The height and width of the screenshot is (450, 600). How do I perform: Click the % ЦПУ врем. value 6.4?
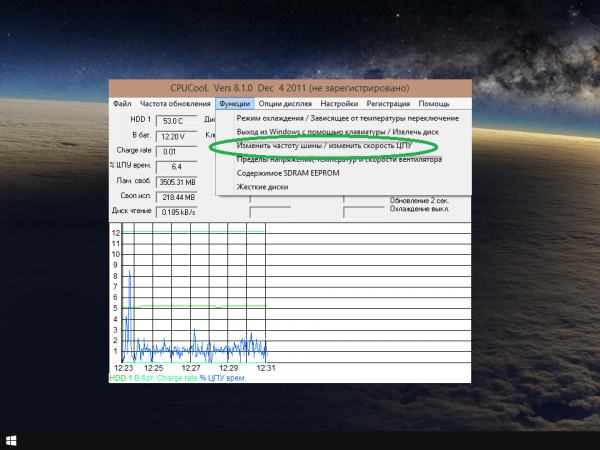176,167
